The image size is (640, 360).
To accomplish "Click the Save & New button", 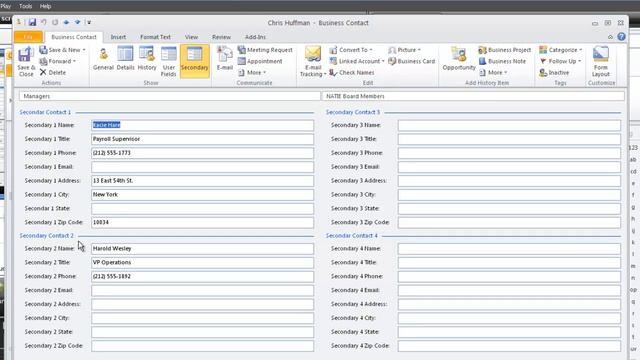I will pos(62,50).
